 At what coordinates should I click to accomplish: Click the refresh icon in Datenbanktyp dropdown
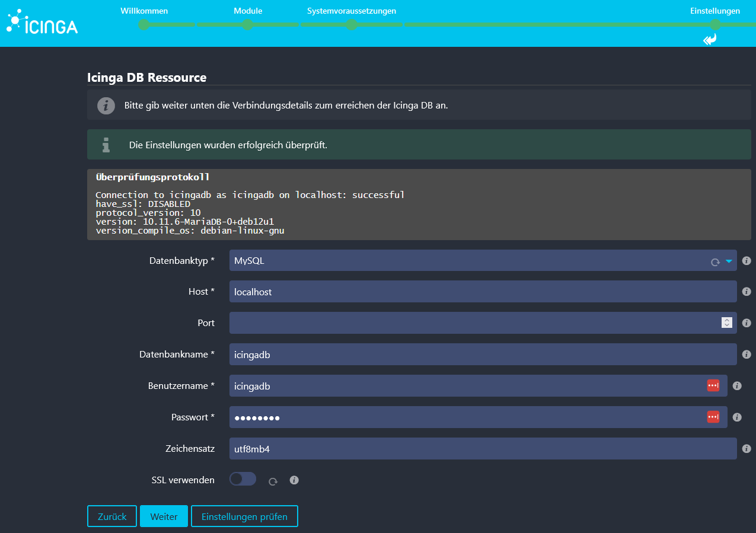(715, 261)
